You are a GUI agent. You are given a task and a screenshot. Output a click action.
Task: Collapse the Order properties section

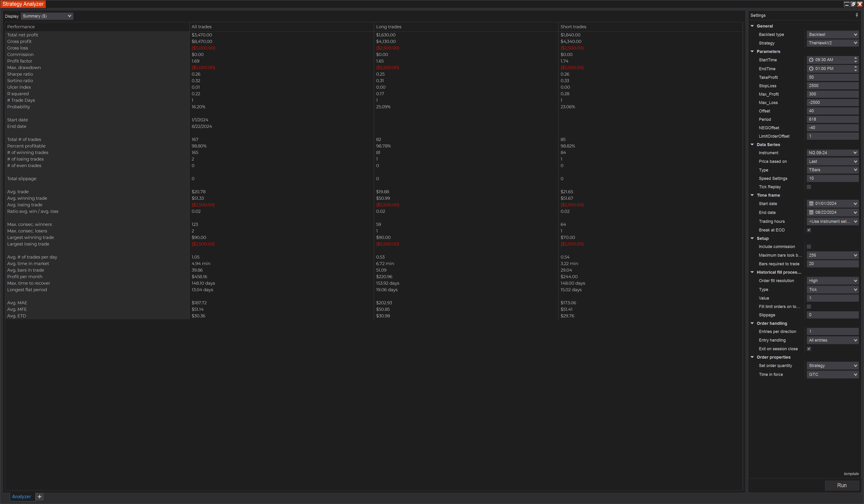[x=752, y=357]
